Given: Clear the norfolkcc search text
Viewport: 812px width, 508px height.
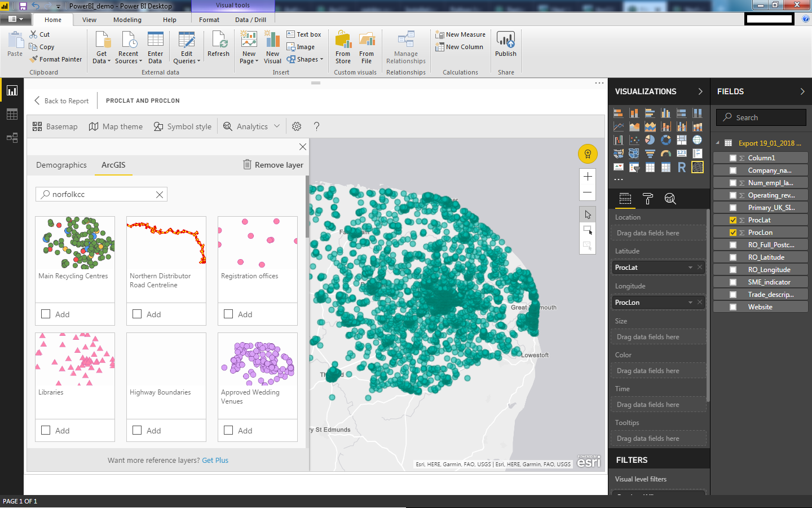Looking at the screenshot, I should click(160, 194).
